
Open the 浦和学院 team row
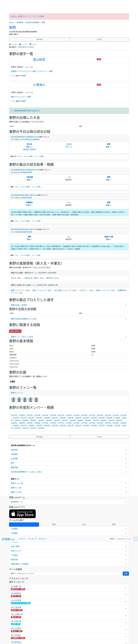[x=69, y=450]
